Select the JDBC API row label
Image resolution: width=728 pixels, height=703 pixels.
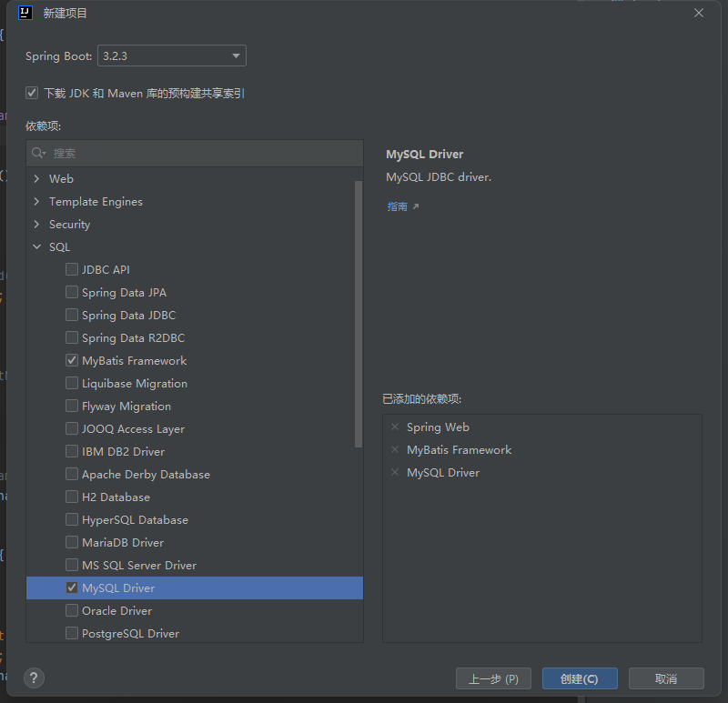[x=106, y=269]
